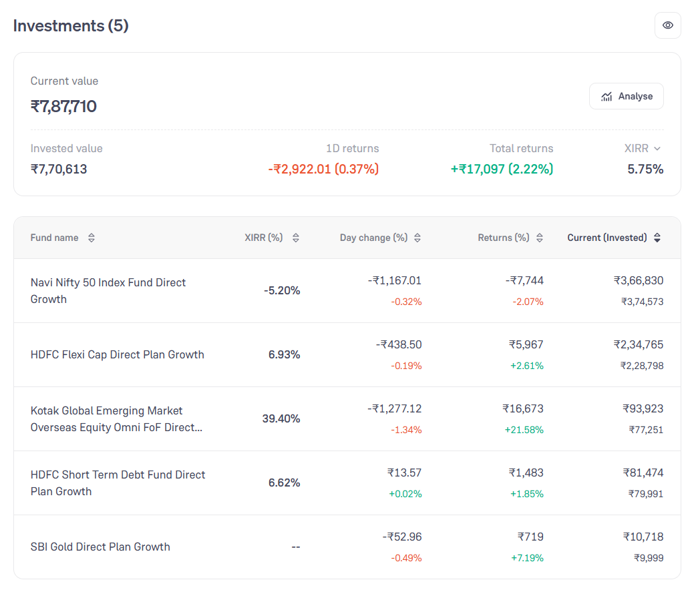Screen dimensions: 700x594
Task: Sort by XIRR (%) arrows icon
Action: point(295,238)
